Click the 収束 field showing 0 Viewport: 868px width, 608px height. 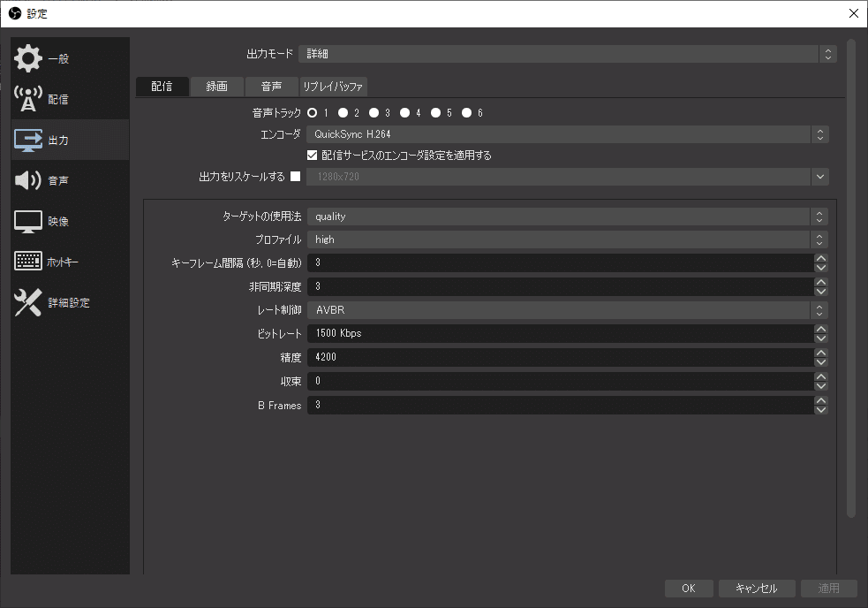(560, 381)
